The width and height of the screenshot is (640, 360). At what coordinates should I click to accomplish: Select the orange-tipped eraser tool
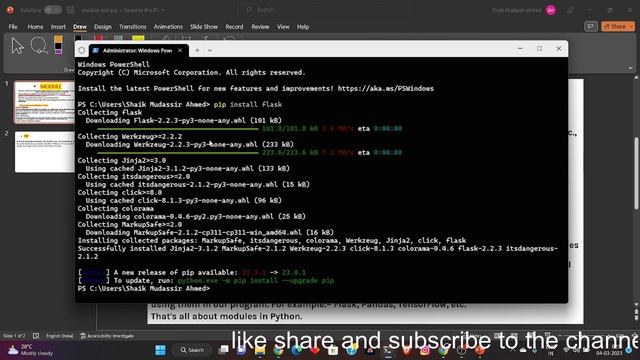click(58, 45)
